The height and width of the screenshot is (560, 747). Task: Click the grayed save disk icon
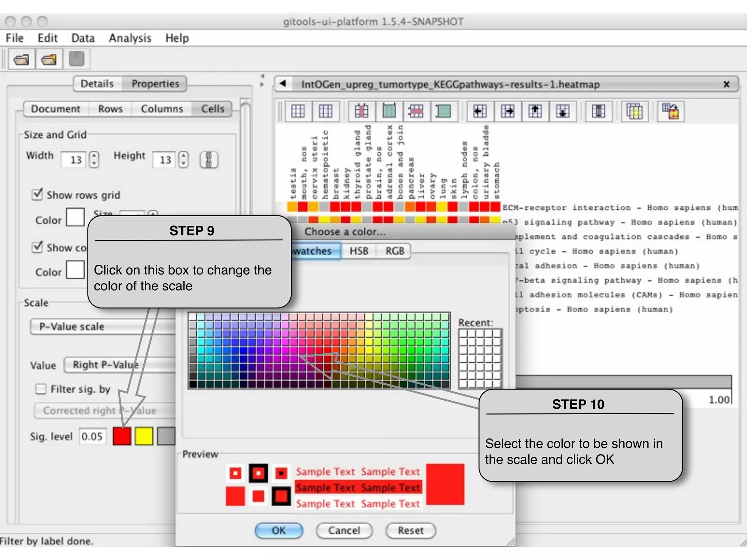pyautogui.click(x=77, y=59)
